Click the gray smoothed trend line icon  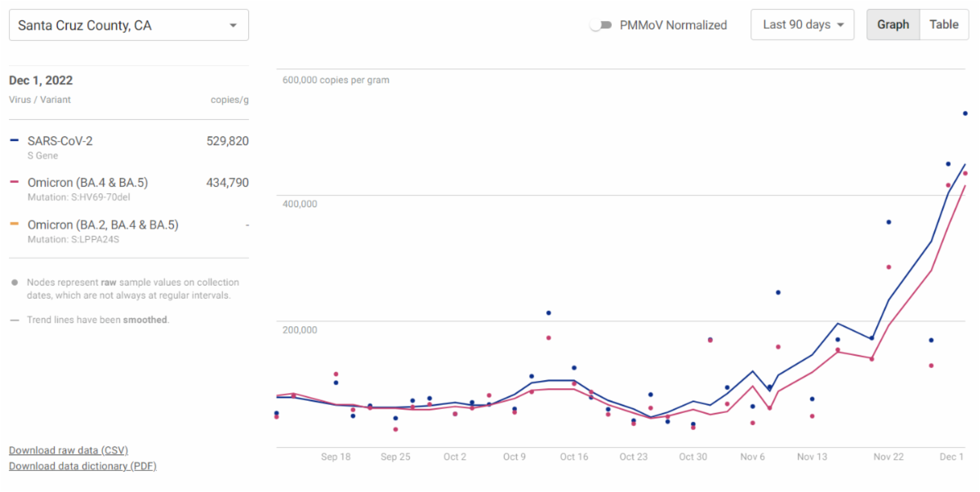15,320
